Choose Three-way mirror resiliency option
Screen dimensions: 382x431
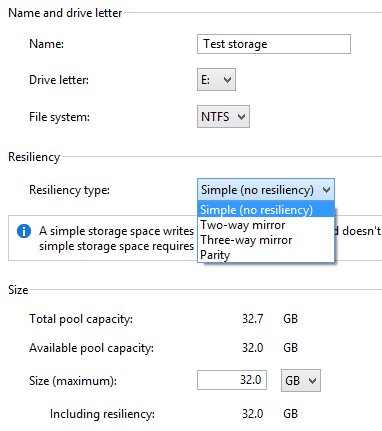coord(266,240)
